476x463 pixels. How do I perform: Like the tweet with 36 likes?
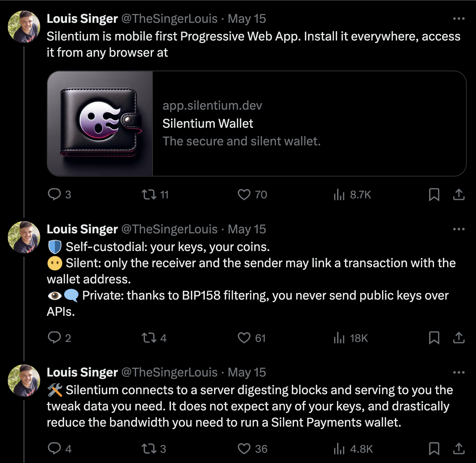(x=244, y=449)
